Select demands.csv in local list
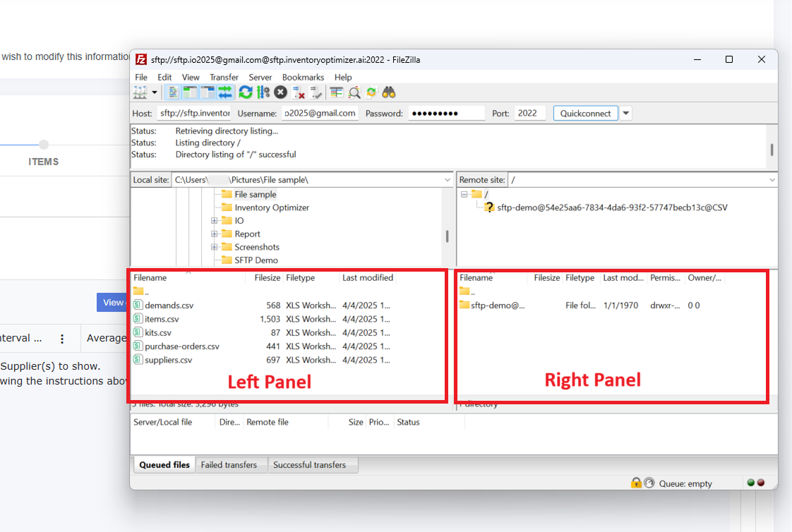 (x=169, y=306)
